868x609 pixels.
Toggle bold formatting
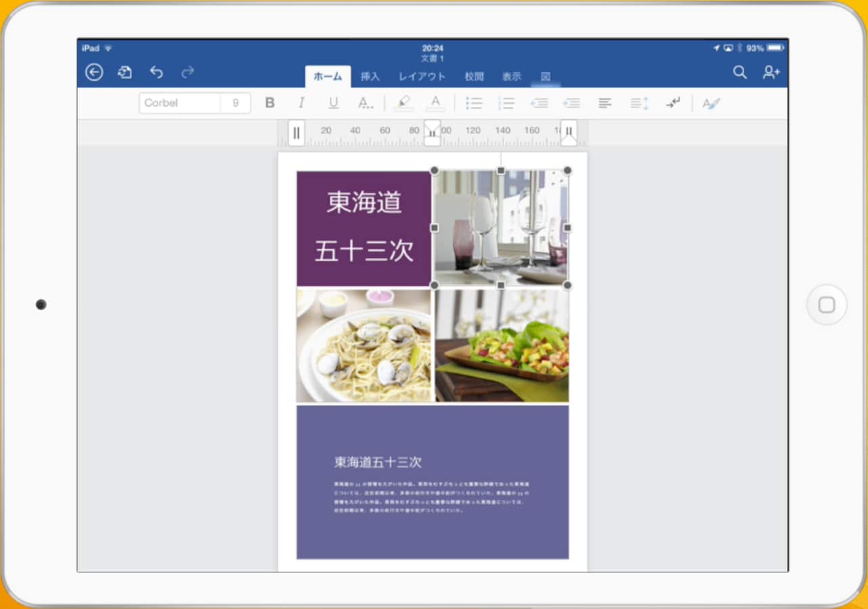click(x=269, y=102)
